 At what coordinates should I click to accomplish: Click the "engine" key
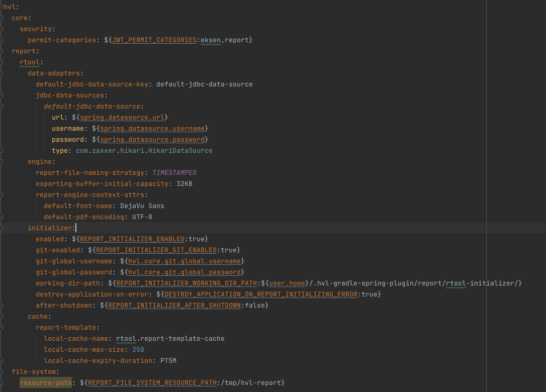pyautogui.click(x=40, y=162)
